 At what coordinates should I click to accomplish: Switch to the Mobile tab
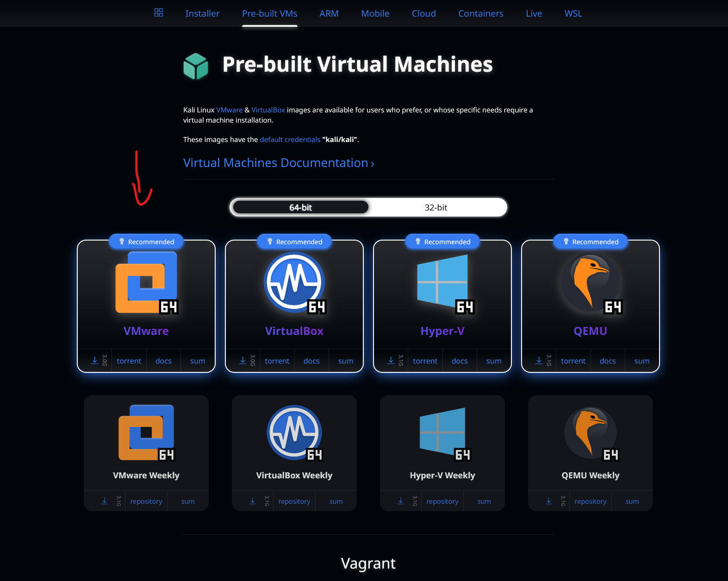point(375,13)
